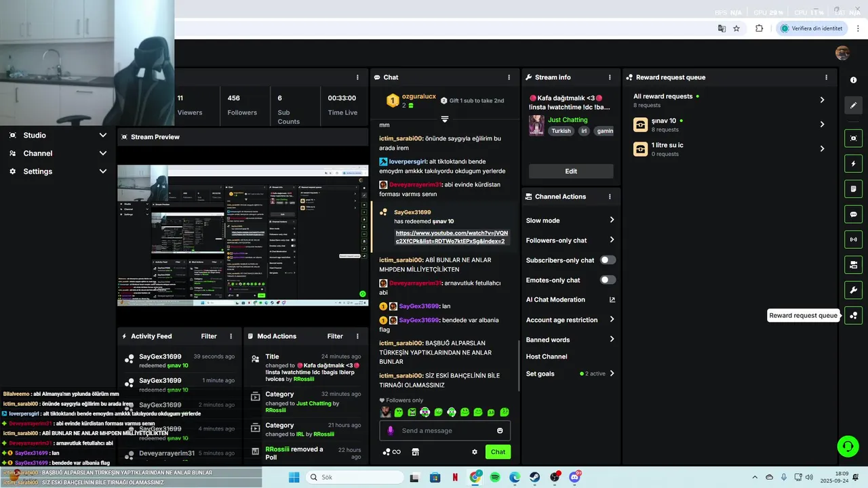Open the Chat panel three-dot menu

tap(509, 77)
